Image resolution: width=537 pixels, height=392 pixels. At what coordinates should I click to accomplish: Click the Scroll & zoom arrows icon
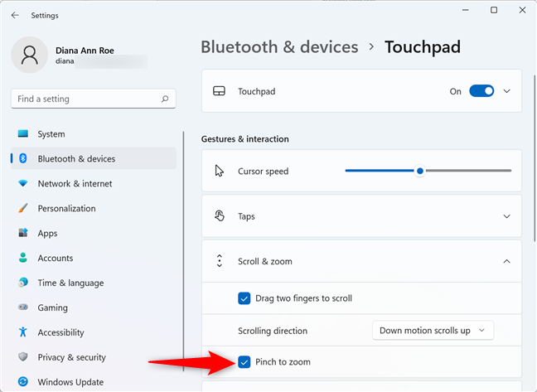[x=220, y=261]
